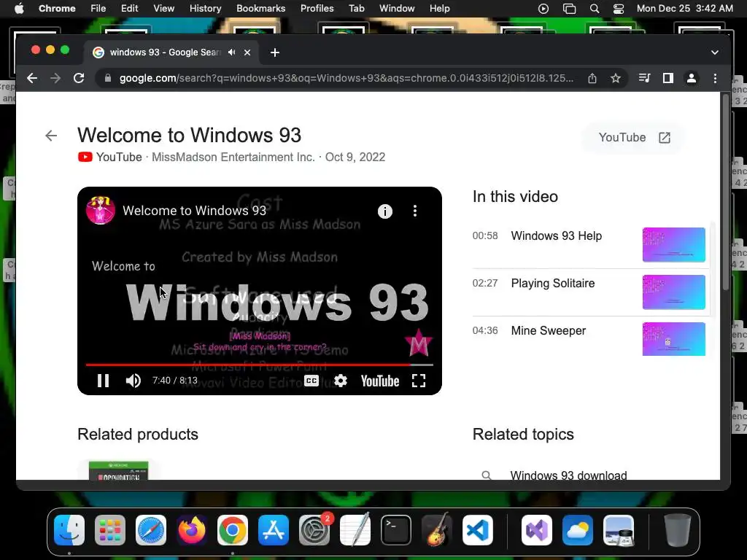747x560 pixels.
Task: Click the address bar URL
Action: [x=347, y=78]
